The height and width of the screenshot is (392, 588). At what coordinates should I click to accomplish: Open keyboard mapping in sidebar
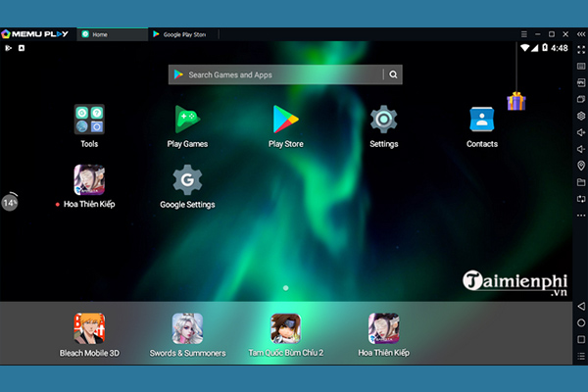581,67
